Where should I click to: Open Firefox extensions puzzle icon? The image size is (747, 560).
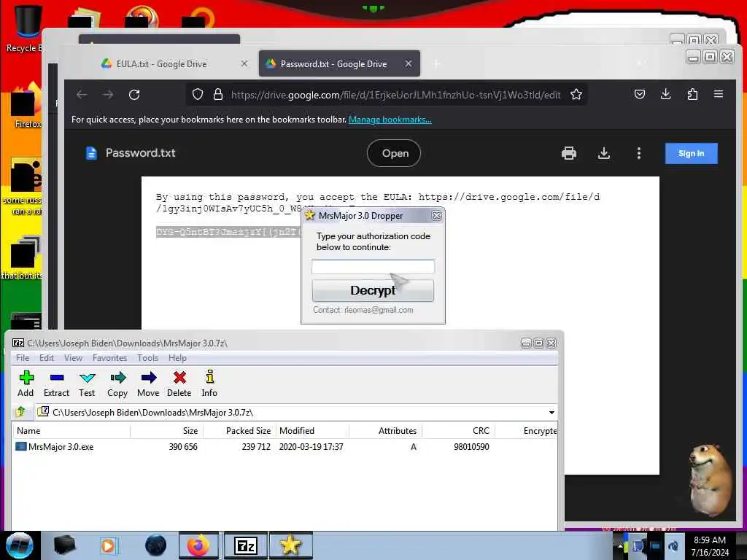693,94
